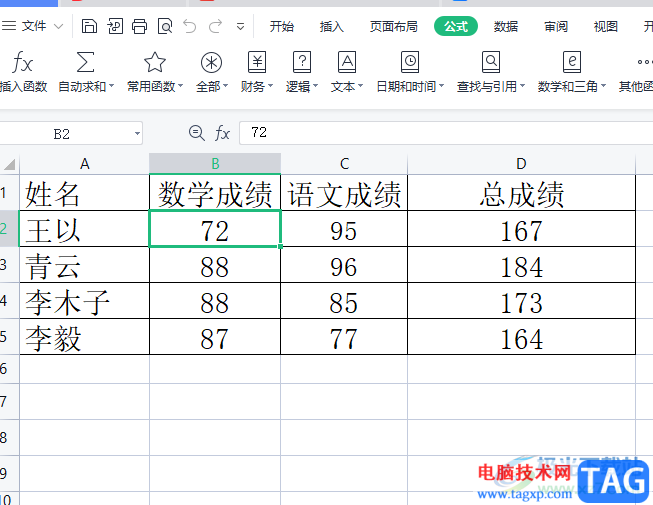Image resolution: width=653 pixels, height=505 pixels.
Task: Switch to the 开始 tab
Action: click(x=282, y=27)
